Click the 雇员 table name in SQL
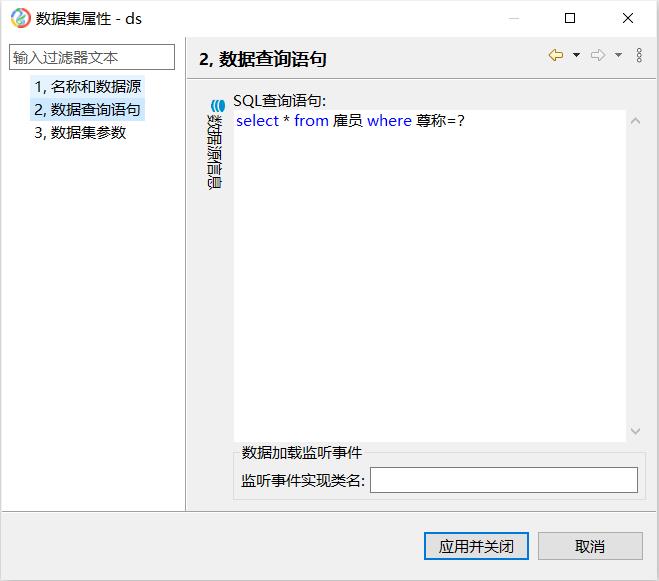The height and width of the screenshot is (581, 659). pyautogui.click(x=348, y=121)
